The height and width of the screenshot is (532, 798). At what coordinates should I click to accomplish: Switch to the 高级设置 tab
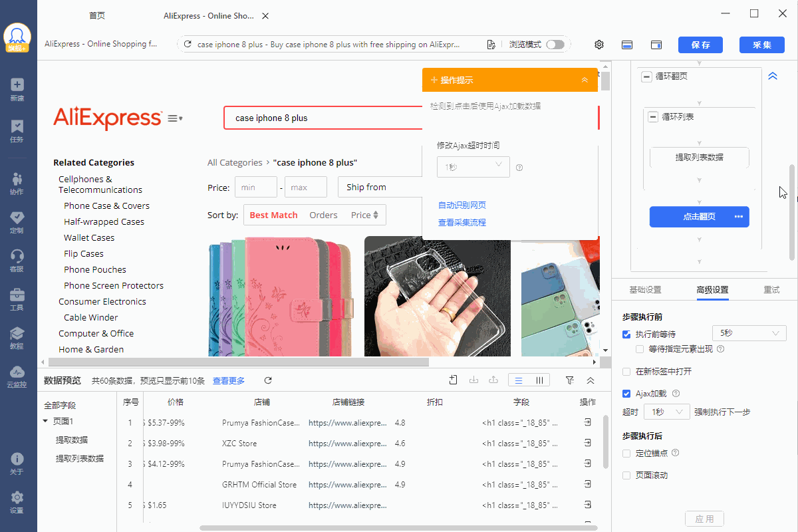[712, 290]
